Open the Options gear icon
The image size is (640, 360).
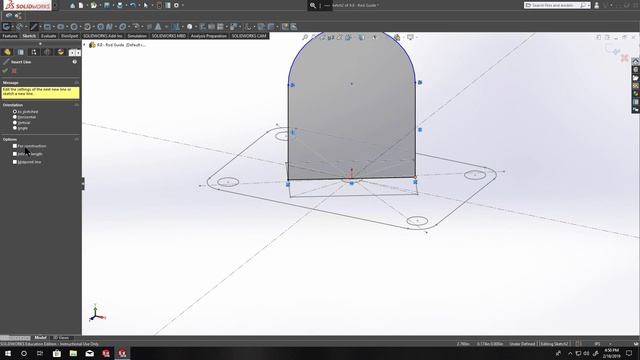(x=176, y=5)
